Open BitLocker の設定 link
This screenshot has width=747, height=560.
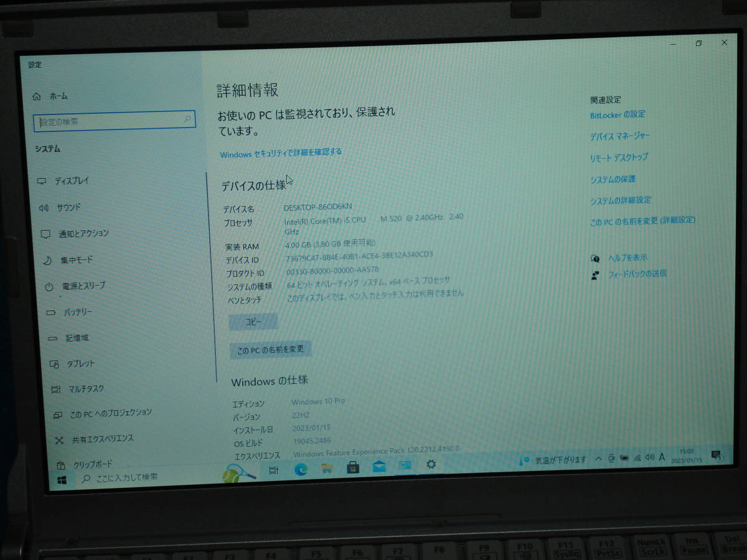pos(618,114)
